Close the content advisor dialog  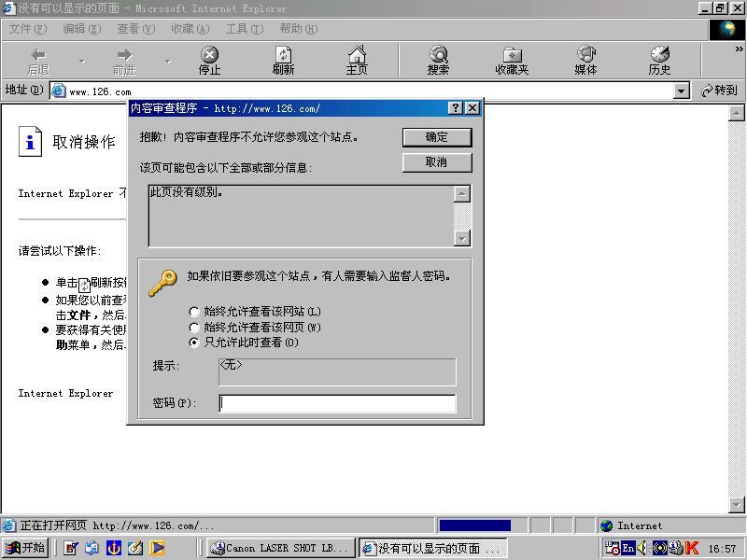coord(472,108)
